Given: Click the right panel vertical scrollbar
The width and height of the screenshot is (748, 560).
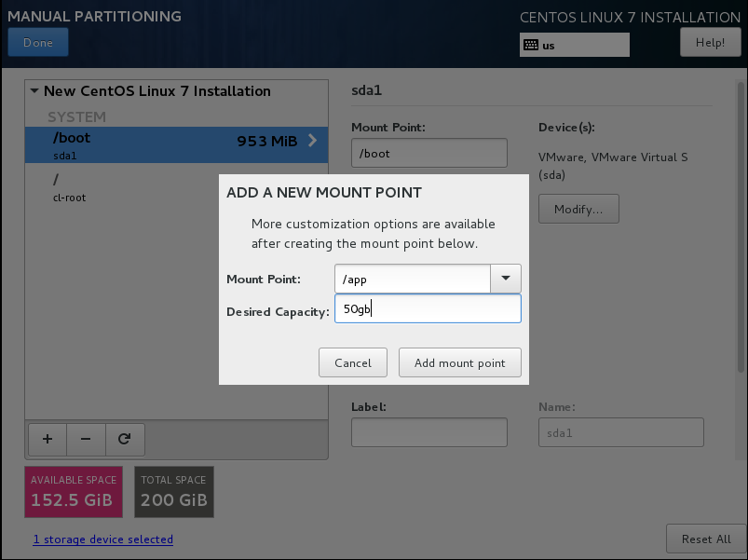Looking at the screenshot, I should click(x=741, y=227).
